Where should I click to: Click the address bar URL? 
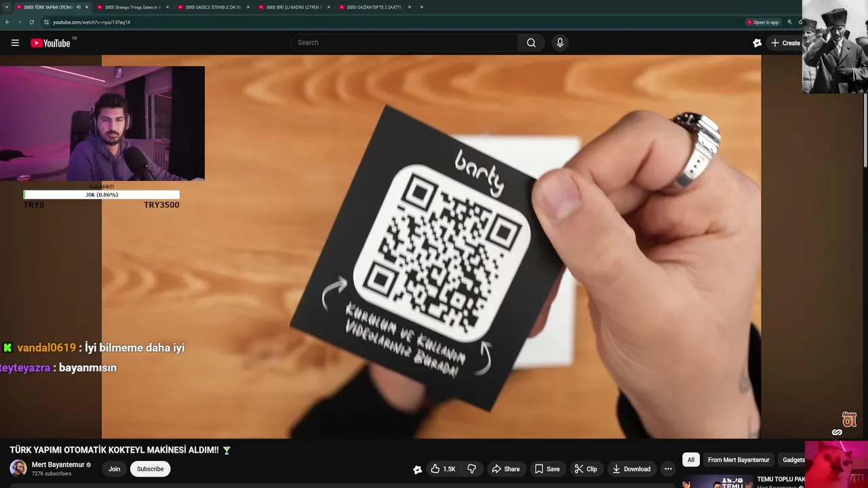pos(92,22)
